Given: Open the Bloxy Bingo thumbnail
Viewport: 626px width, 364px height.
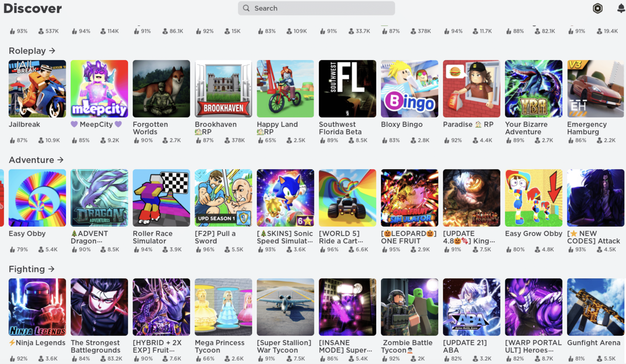Looking at the screenshot, I should 410,89.
